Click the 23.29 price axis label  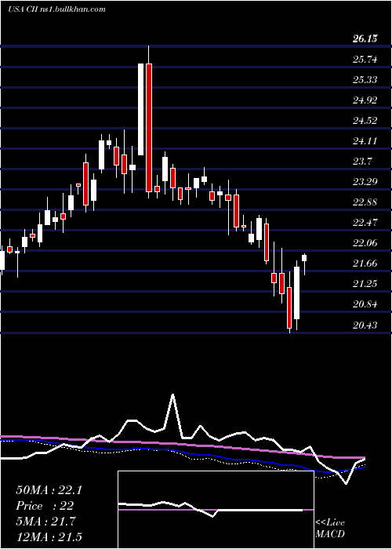pos(365,182)
